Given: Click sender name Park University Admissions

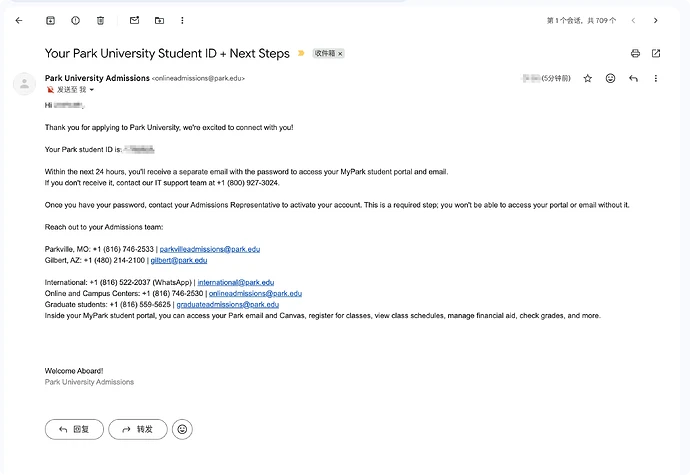Looking at the screenshot, I should 97,78.
